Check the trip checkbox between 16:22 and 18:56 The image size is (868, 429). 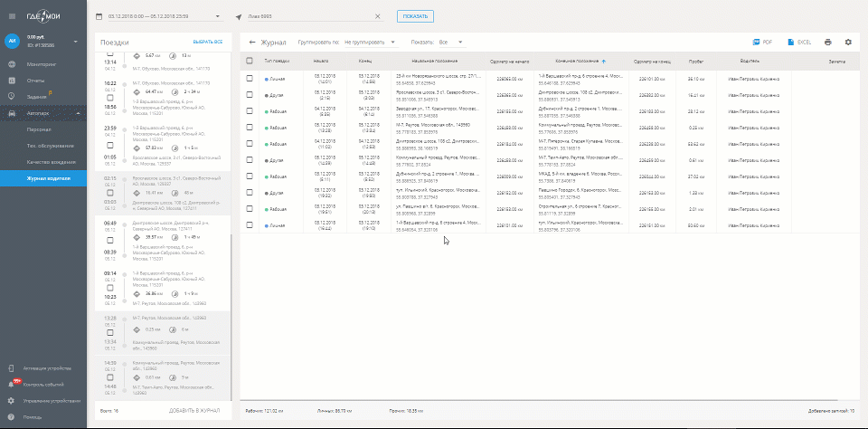pos(109,97)
